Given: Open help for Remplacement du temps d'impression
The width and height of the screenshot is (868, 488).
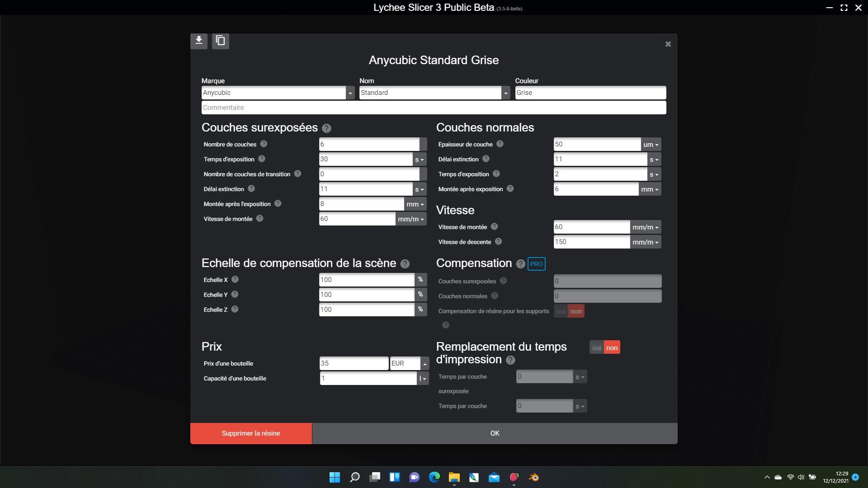Looking at the screenshot, I should click(510, 360).
